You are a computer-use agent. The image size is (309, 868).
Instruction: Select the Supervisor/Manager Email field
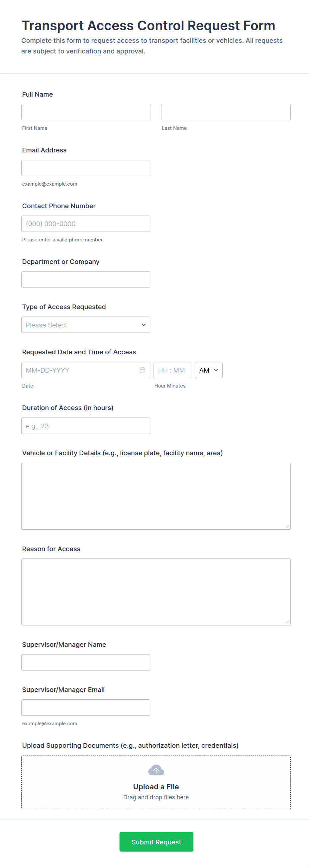click(x=86, y=708)
